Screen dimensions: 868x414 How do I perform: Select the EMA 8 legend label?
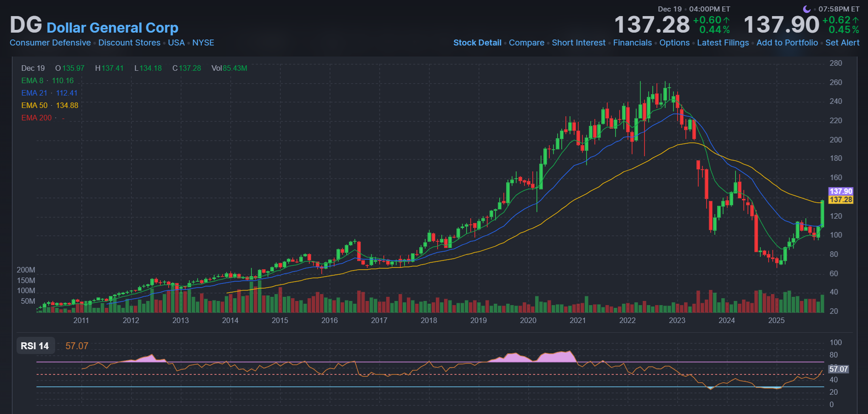pyautogui.click(x=32, y=80)
